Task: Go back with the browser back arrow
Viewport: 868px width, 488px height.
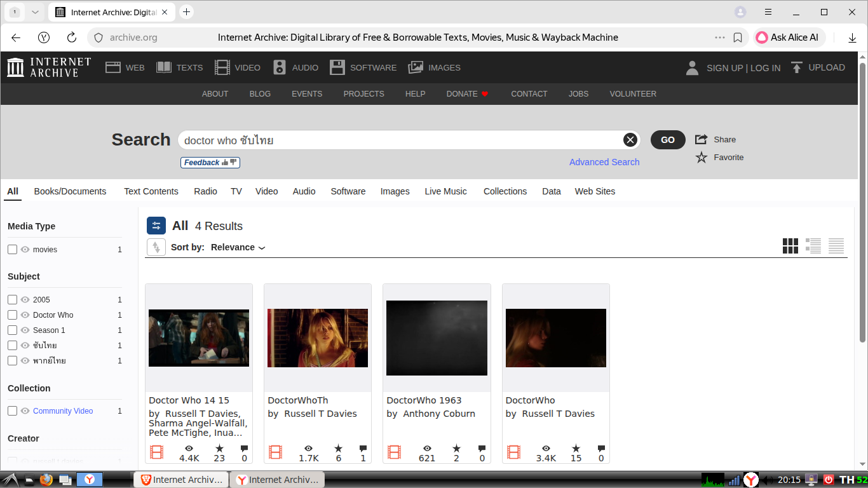Action: [x=16, y=37]
